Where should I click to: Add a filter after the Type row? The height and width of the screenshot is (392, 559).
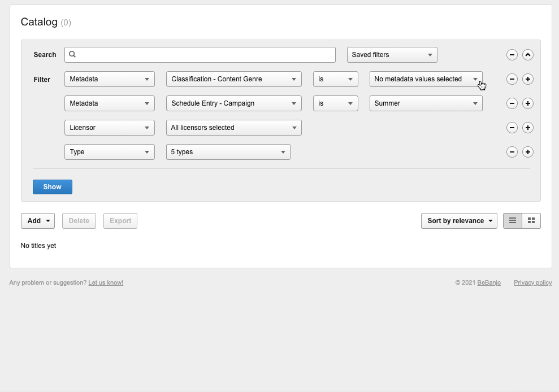click(x=527, y=152)
